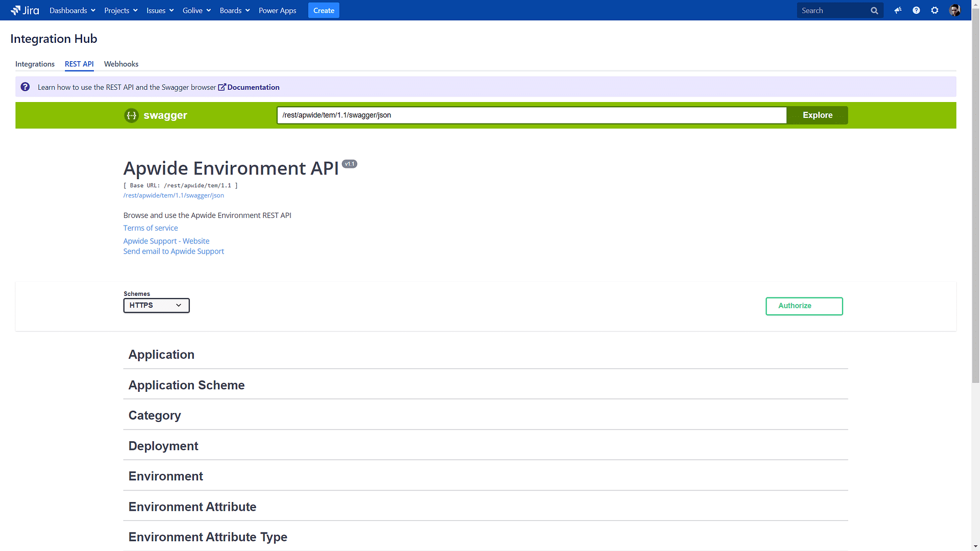
Task: Click the Explore button
Action: [x=817, y=115]
